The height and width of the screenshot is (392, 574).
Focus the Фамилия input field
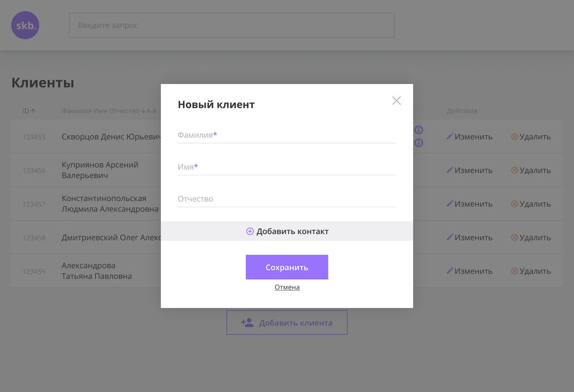pyautogui.click(x=287, y=136)
